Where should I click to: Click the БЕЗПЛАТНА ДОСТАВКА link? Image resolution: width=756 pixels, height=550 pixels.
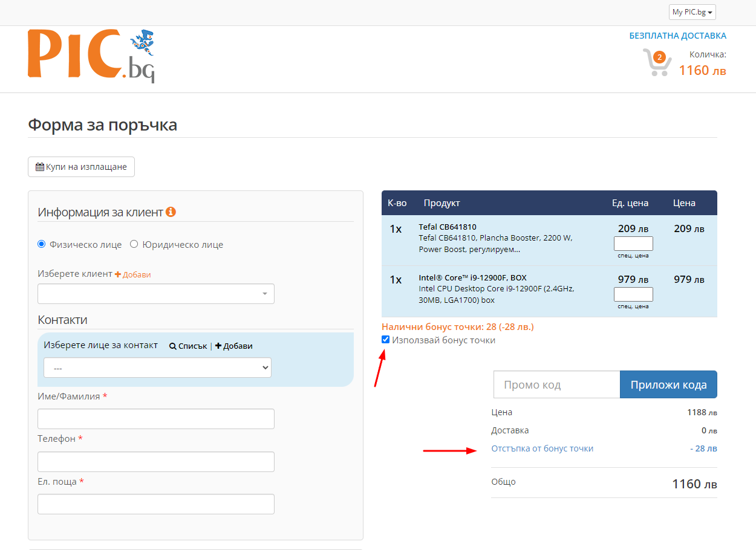[x=677, y=36]
